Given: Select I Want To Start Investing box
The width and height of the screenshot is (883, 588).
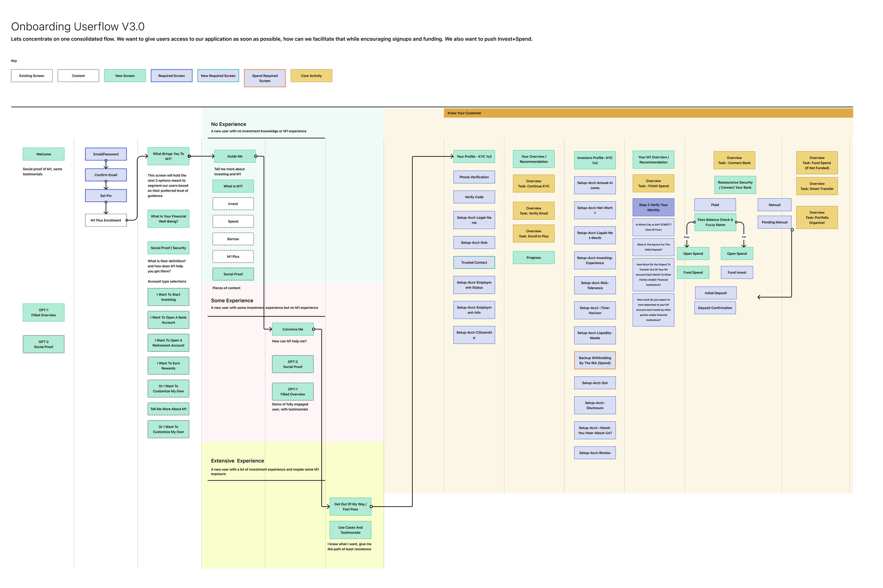Looking at the screenshot, I should [x=169, y=297].
